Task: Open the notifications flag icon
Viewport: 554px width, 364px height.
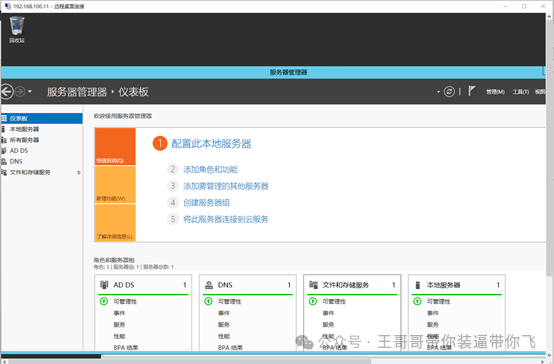Action: click(x=472, y=91)
